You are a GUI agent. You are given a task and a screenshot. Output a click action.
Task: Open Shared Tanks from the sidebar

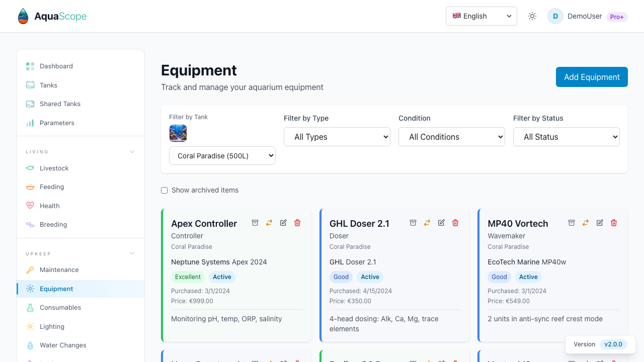60,104
